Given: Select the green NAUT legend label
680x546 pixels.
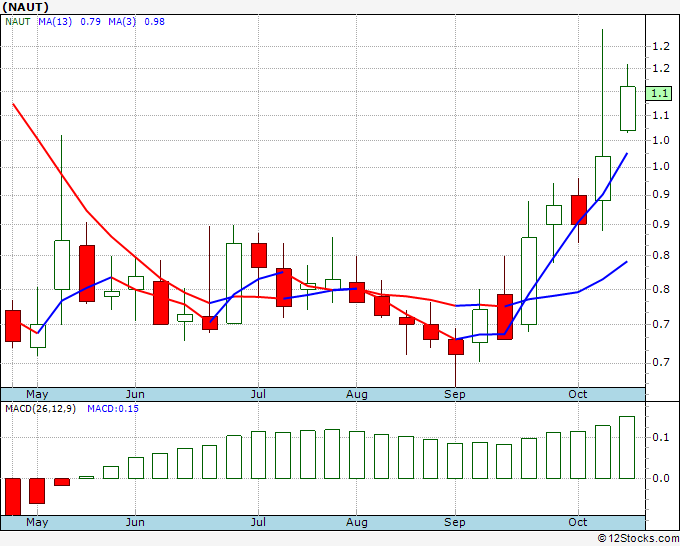Looking at the screenshot, I should 18,22.
